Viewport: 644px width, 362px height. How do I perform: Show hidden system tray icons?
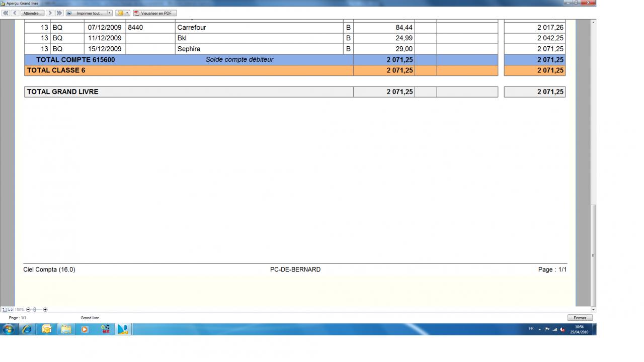click(539, 329)
